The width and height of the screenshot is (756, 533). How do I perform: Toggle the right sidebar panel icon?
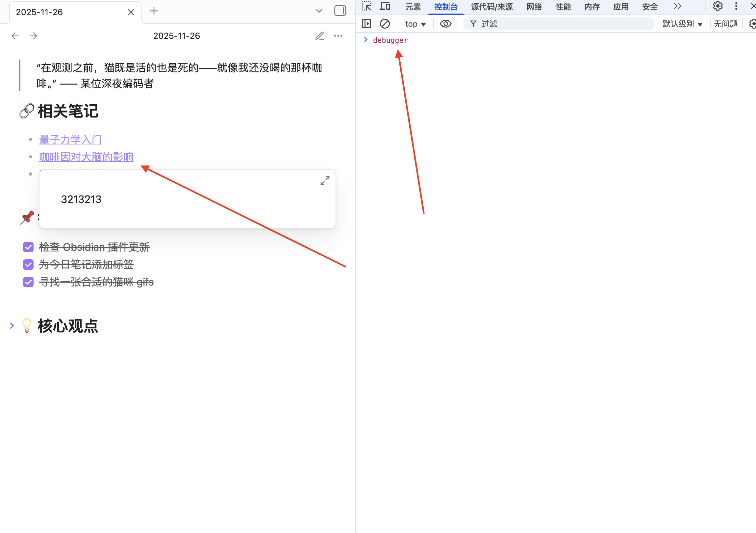[340, 11]
